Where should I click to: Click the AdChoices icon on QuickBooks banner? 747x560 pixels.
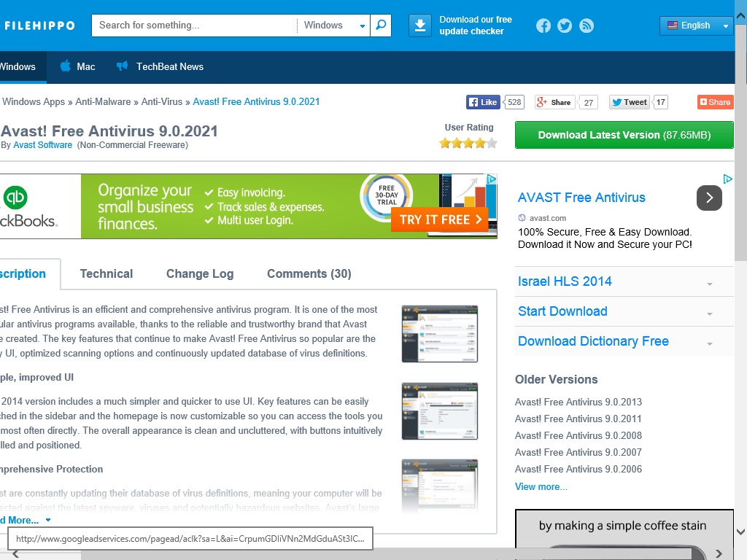[491, 179]
